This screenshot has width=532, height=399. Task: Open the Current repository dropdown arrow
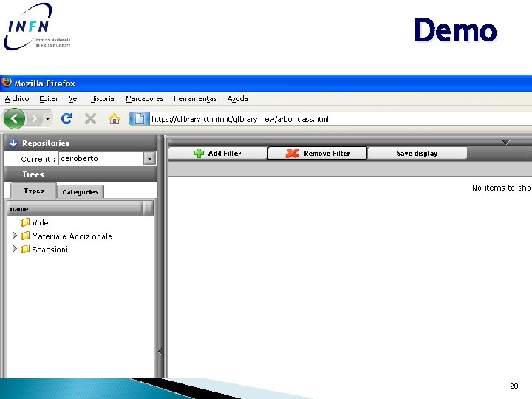click(149, 158)
